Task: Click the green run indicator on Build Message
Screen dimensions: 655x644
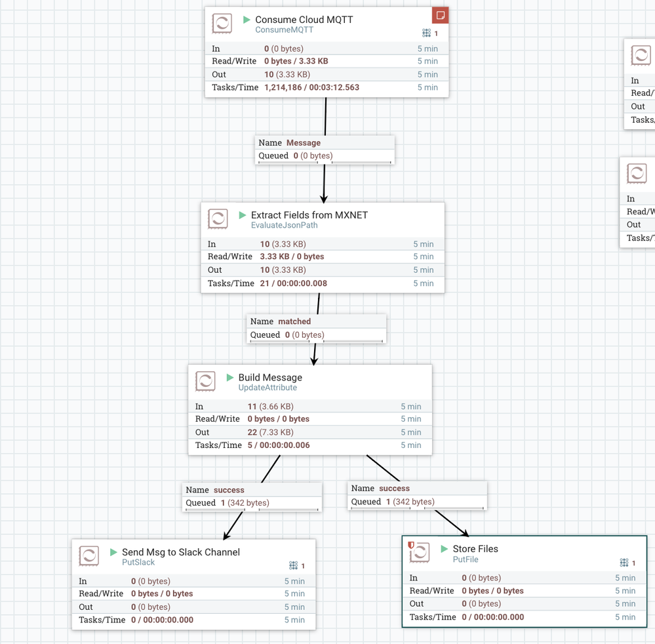Action: click(x=229, y=377)
